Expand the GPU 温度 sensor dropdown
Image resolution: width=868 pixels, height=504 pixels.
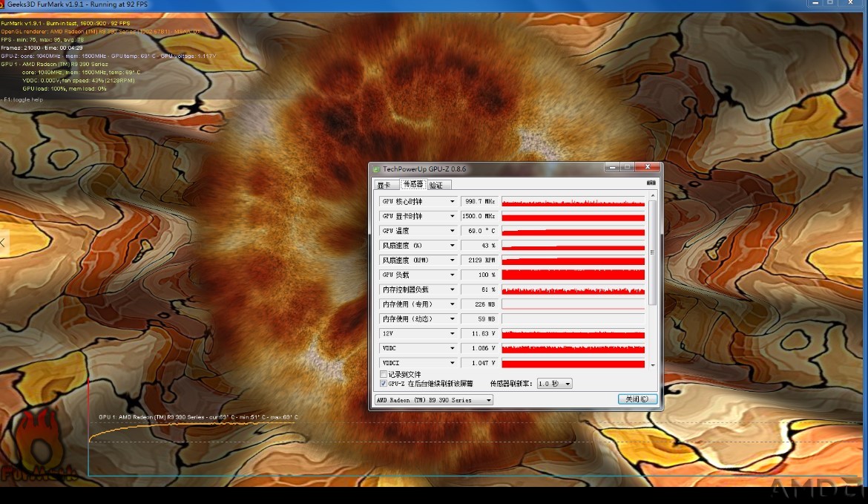(452, 231)
